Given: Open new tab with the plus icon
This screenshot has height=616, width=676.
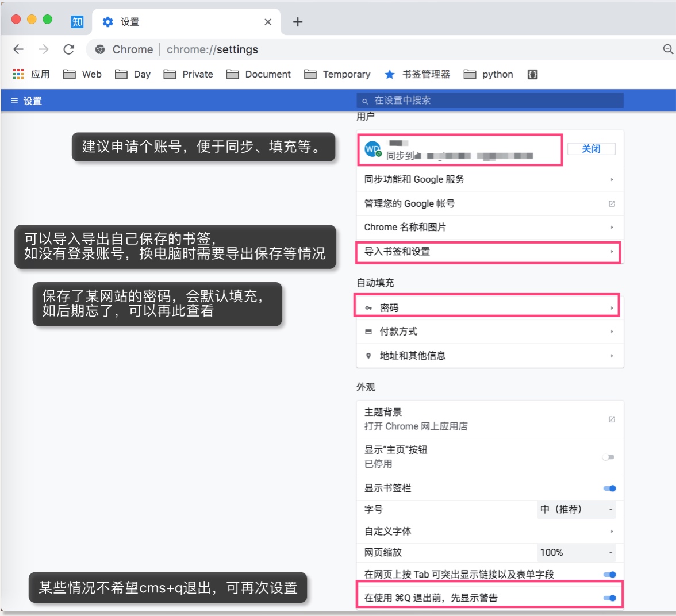Looking at the screenshot, I should (x=297, y=22).
